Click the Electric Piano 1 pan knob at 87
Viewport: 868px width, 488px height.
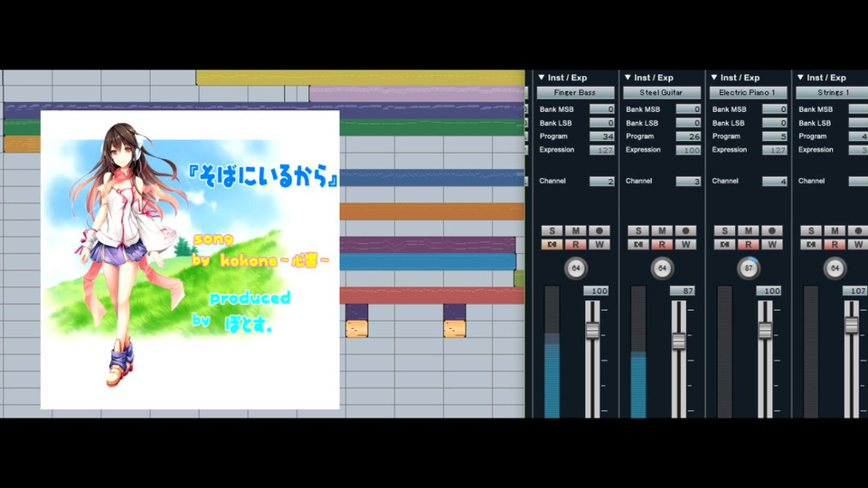pyautogui.click(x=749, y=268)
